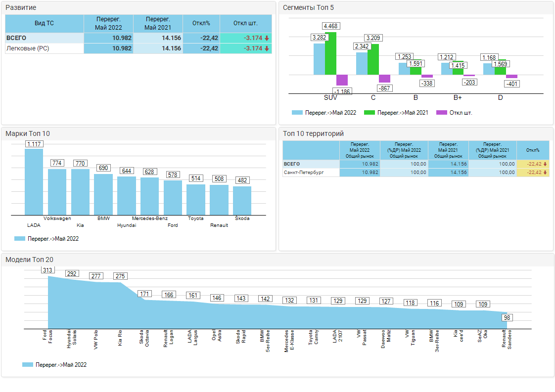Click the red down arrow in ВСЕГО row of Развитие table

click(x=267, y=38)
